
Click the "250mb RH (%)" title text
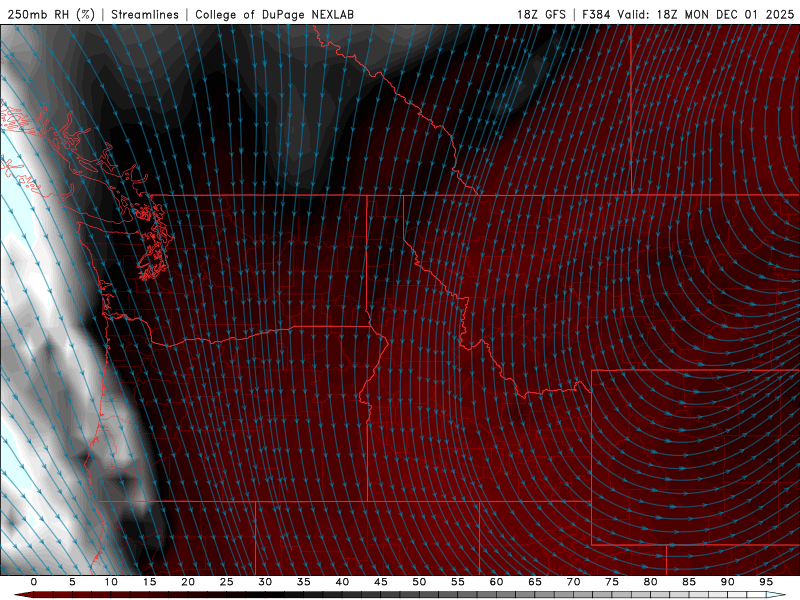(51, 14)
